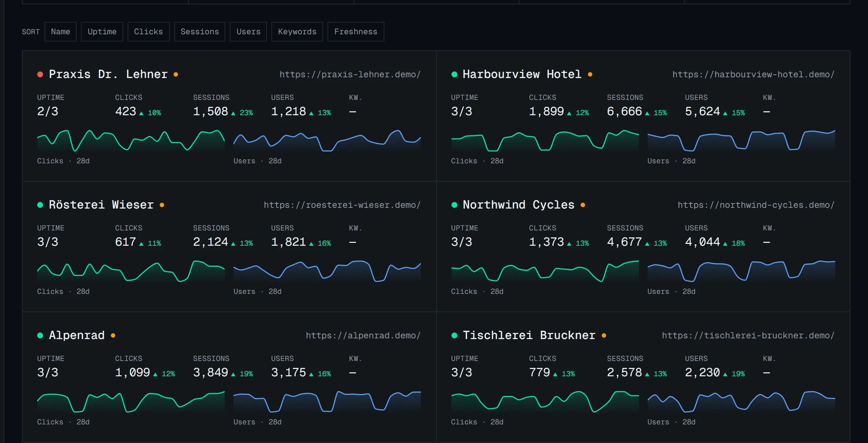868x443 pixels.
Task: Open Northwind Cycles site card title
Action: (x=519, y=205)
